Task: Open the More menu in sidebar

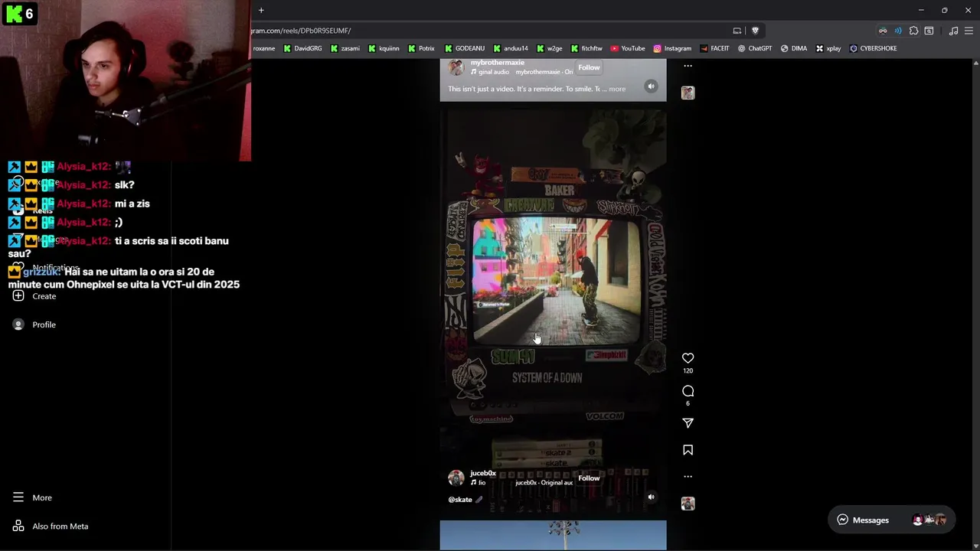Action: click(x=33, y=497)
